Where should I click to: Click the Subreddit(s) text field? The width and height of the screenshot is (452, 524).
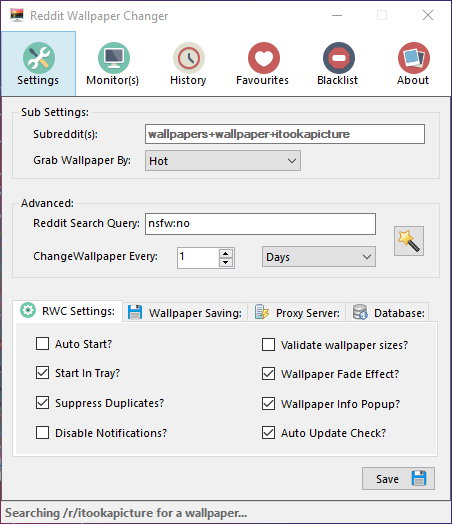[x=285, y=134]
